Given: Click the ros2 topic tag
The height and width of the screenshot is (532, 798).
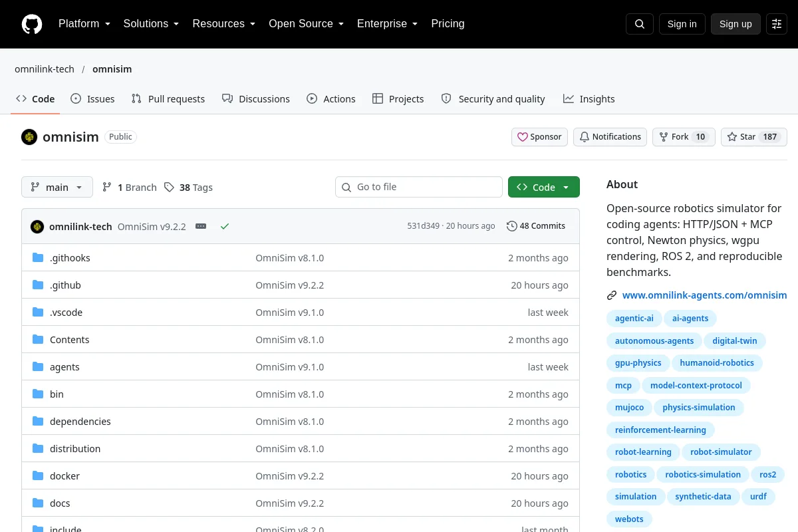Looking at the screenshot, I should click(x=767, y=475).
